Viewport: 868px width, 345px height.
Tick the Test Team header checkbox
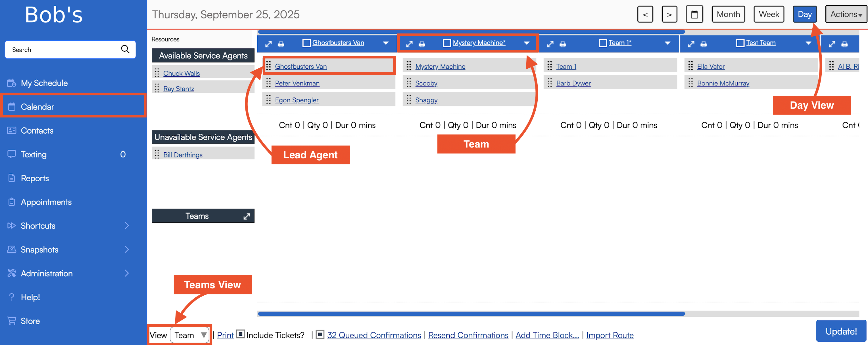pyautogui.click(x=740, y=43)
